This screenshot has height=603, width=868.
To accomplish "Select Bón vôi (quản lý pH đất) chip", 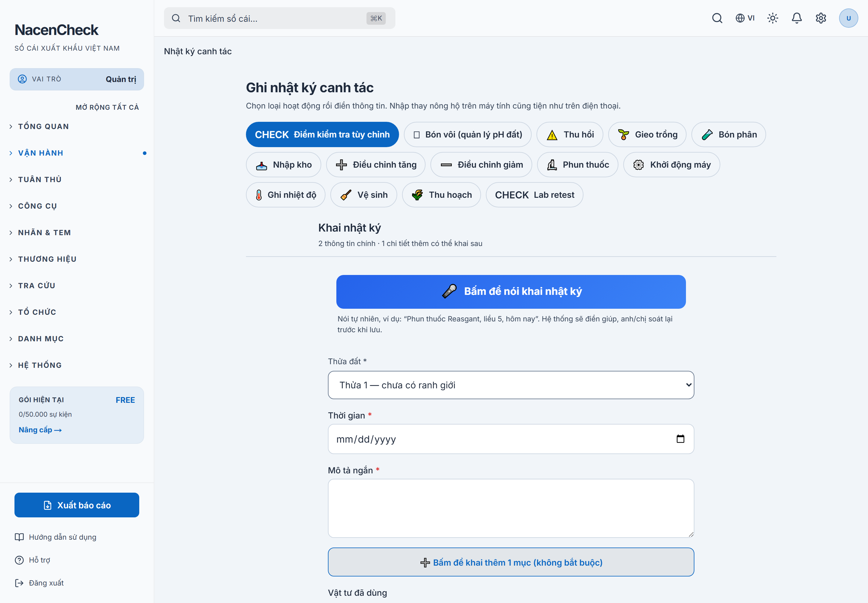I will point(468,134).
